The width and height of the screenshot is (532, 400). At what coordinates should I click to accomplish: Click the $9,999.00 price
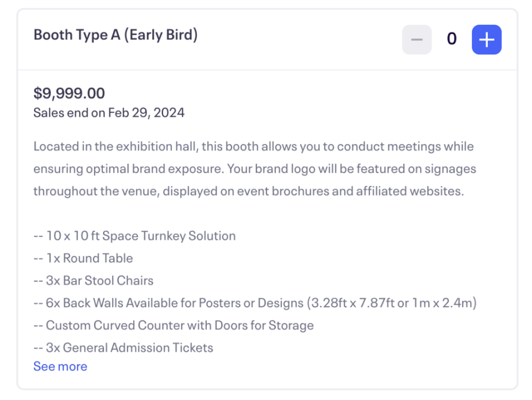pyautogui.click(x=69, y=93)
